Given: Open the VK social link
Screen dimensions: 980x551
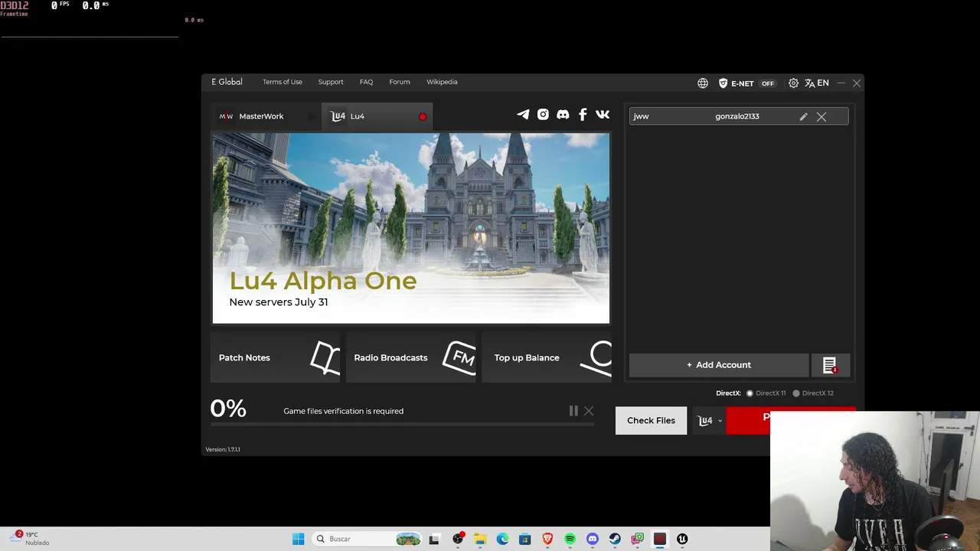Looking at the screenshot, I should point(603,115).
